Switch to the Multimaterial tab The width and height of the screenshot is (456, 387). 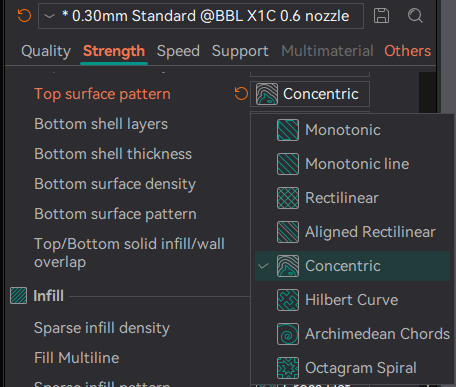(327, 51)
